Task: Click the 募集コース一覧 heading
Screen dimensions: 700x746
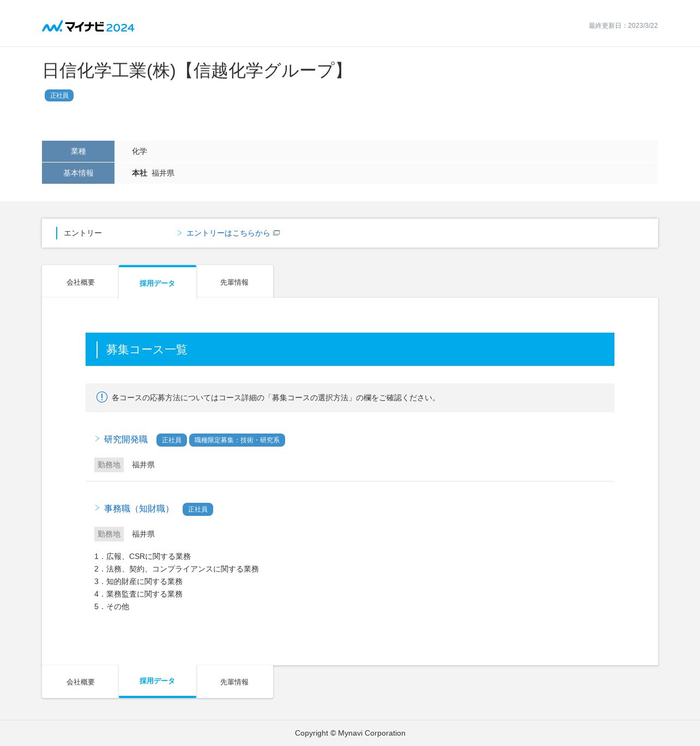Action: click(x=147, y=350)
